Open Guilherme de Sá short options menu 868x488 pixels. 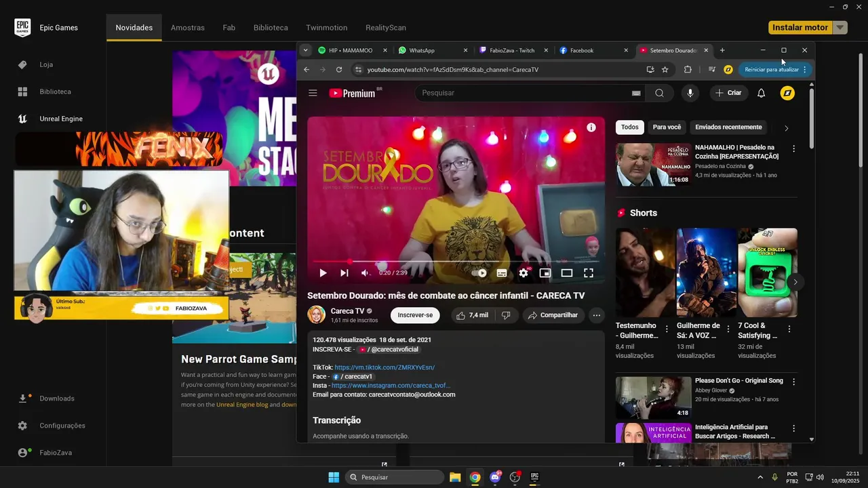tap(728, 329)
